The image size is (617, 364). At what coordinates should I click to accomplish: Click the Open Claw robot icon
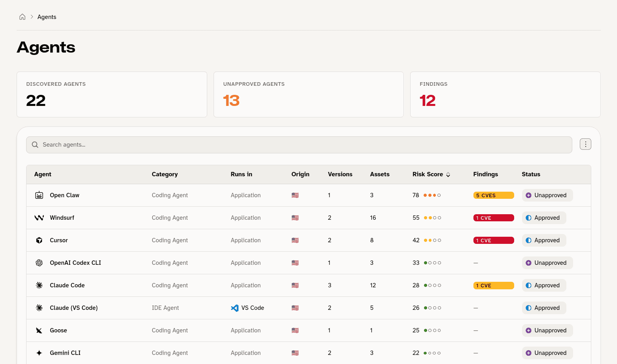click(39, 195)
